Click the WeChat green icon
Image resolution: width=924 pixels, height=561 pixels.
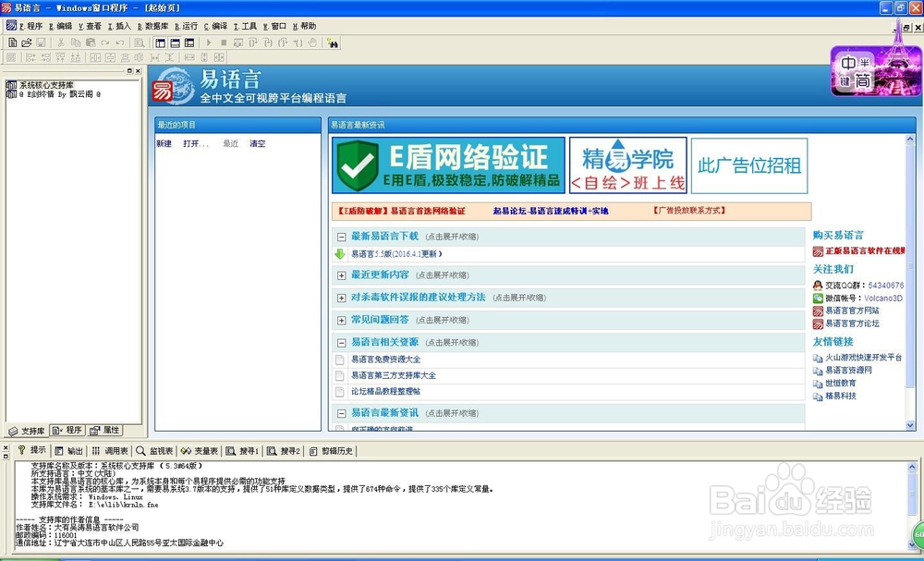[818, 299]
